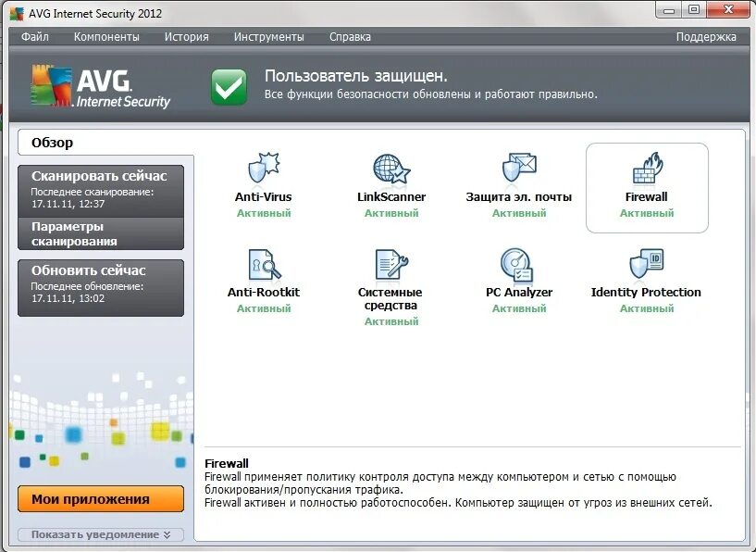Expand Показать уведомление notification dropdown
756x552 pixels.
[101, 534]
